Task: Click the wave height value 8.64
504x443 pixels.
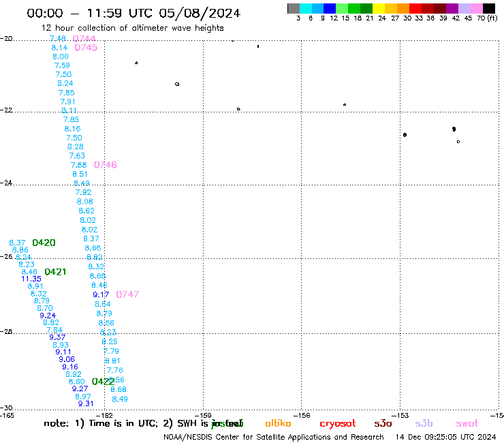Action: tap(103, 304)
